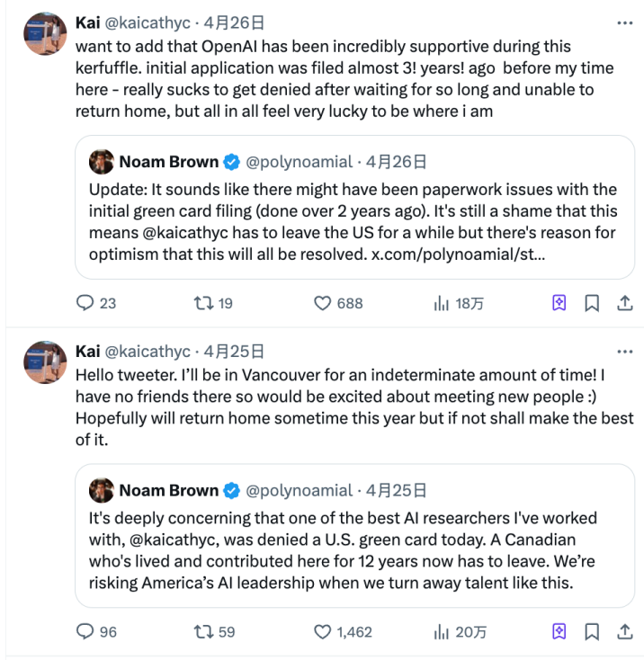The width and height of the screenshot is (644, 660).
Task: View analytics for the 20万 views tweet
Action: (x=442, y=632)
